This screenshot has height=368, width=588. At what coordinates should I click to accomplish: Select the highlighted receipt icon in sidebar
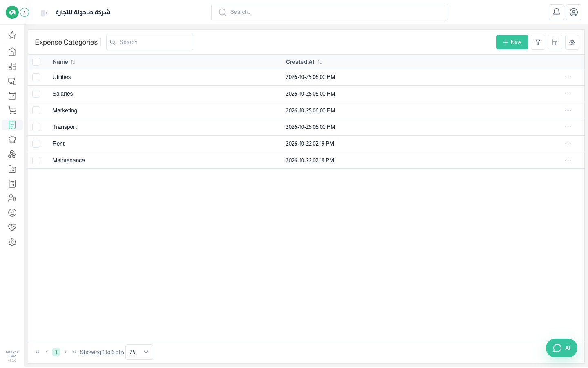12,125
